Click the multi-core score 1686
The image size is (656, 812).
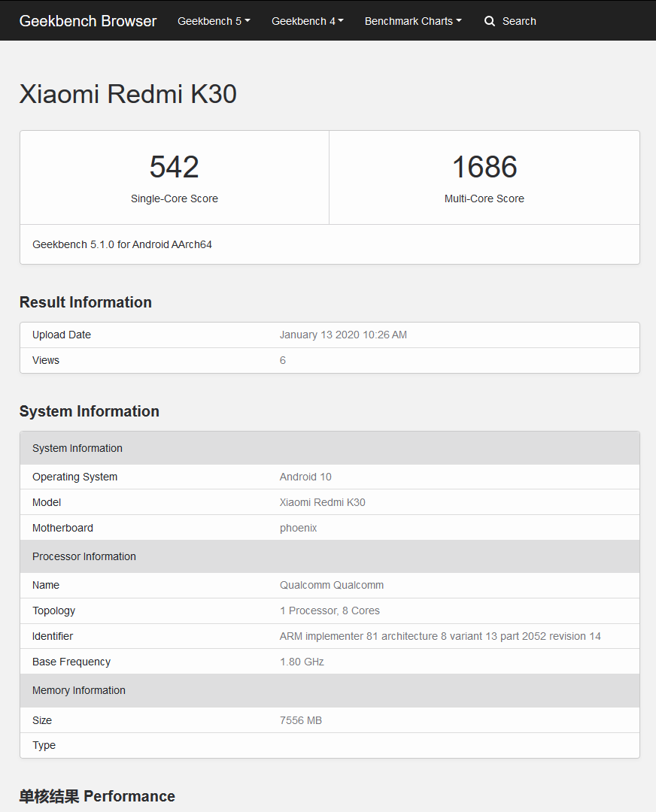(x=484, y=167)
